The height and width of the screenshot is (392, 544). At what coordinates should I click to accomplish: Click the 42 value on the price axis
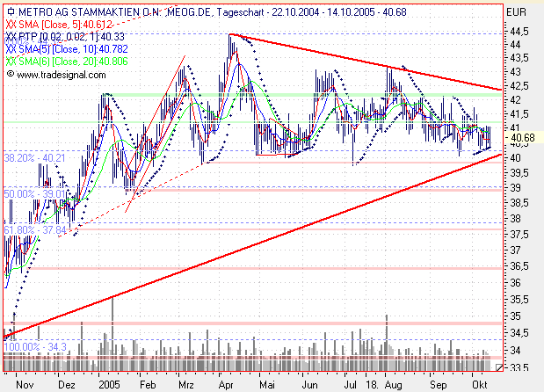click(516, 100)
